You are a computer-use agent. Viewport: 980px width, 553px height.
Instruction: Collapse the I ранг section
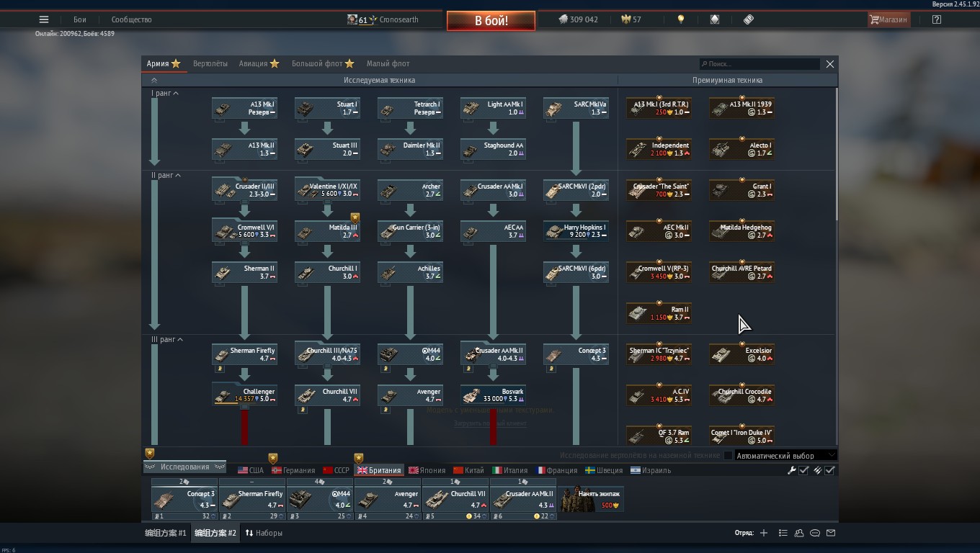click(x=164, y=94)
